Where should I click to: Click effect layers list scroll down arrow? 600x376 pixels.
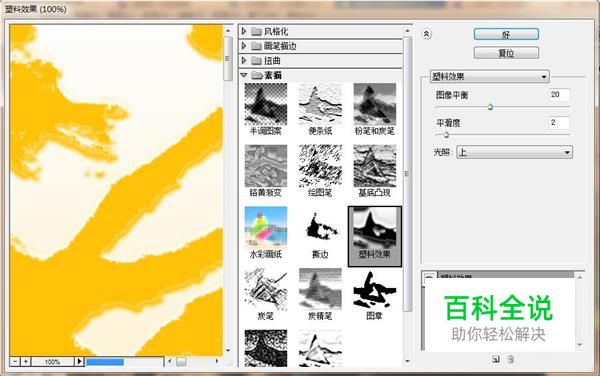point(579,345)
